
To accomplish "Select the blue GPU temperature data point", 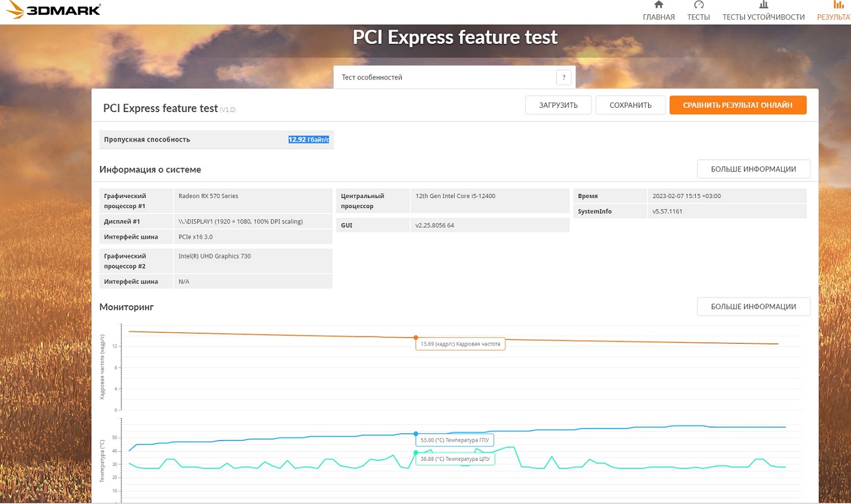I will [x=415, y=434].
